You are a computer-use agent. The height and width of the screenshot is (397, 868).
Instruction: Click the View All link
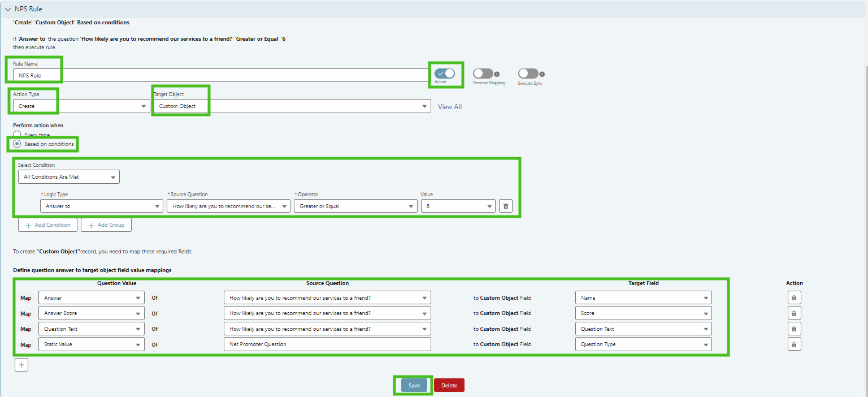click(x=450, y=106)
